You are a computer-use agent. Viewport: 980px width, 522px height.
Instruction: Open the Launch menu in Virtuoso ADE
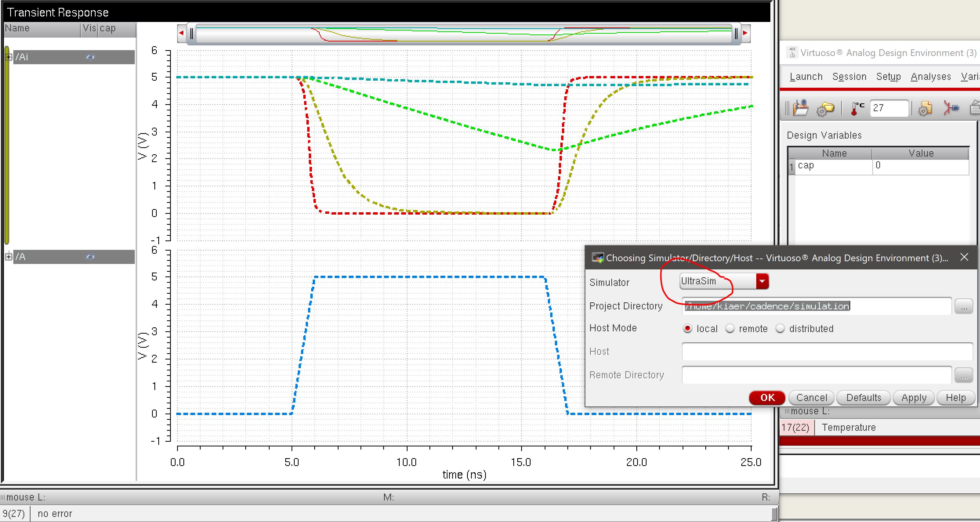point(806,76)
